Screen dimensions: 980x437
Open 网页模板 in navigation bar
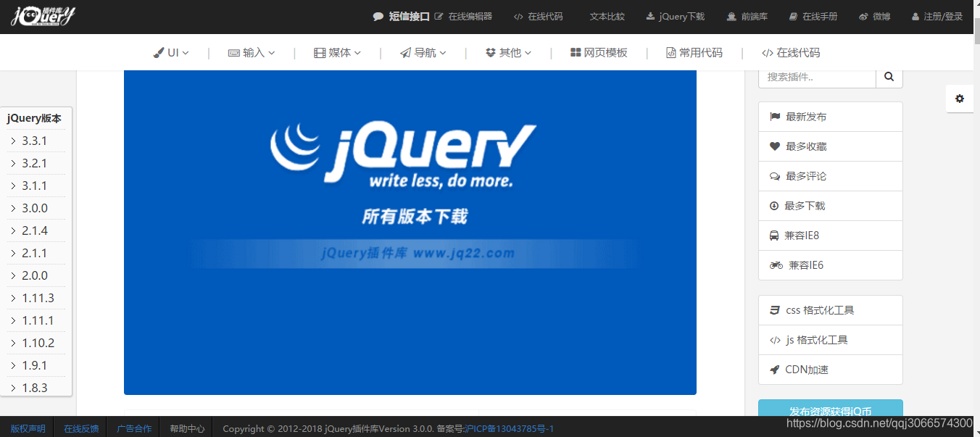599,53
